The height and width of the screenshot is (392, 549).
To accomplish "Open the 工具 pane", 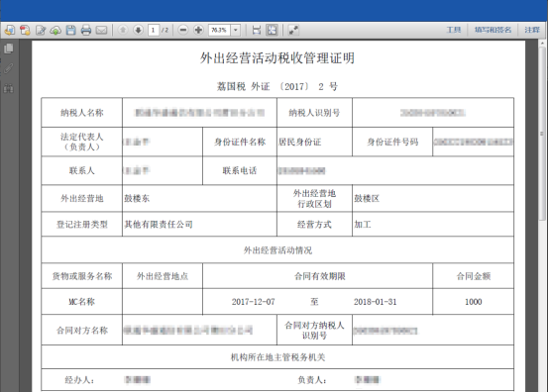I will coord(454,30).
